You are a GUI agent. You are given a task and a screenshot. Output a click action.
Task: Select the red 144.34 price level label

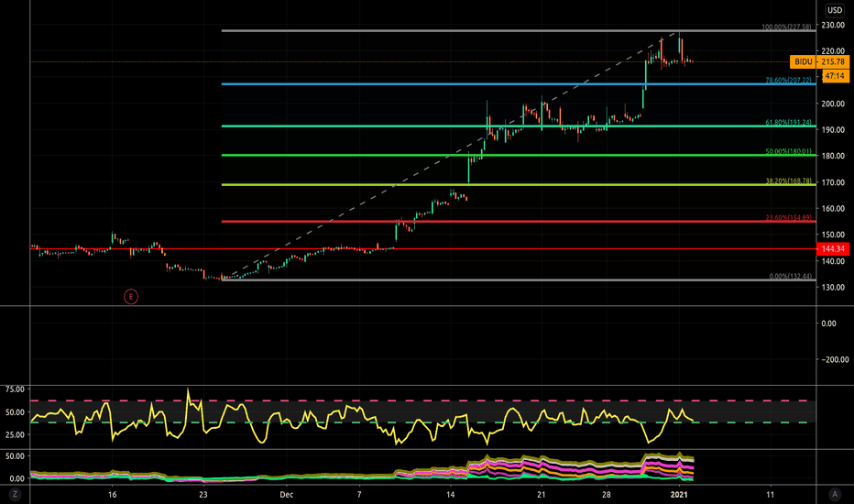(833, 248)
